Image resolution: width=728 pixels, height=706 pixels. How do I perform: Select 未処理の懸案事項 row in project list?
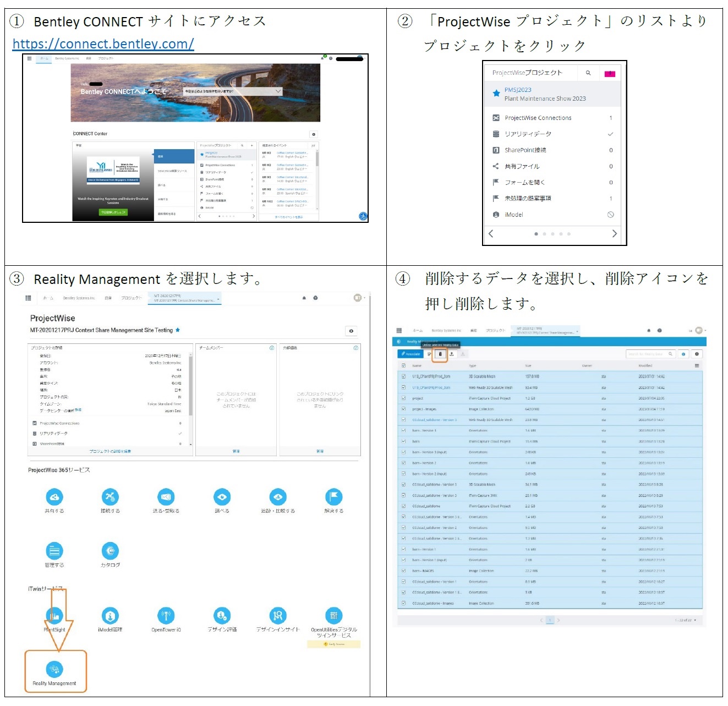pyautogui.click(x=552, y=198)
